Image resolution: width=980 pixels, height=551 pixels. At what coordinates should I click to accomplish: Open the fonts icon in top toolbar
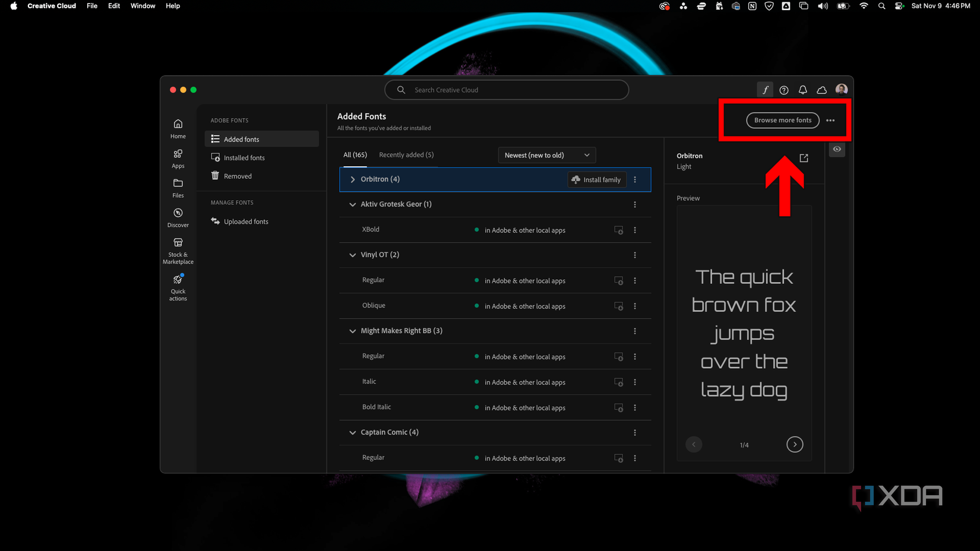(765, 90)
